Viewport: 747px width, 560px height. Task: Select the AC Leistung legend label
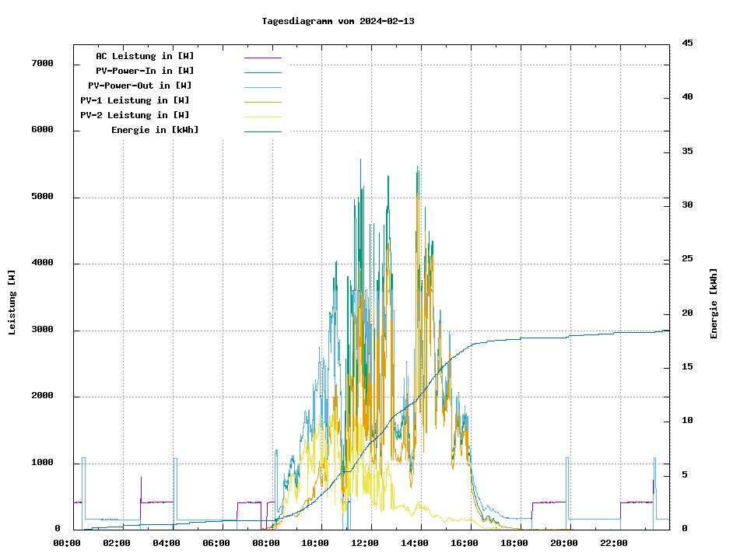pos(145,56)
